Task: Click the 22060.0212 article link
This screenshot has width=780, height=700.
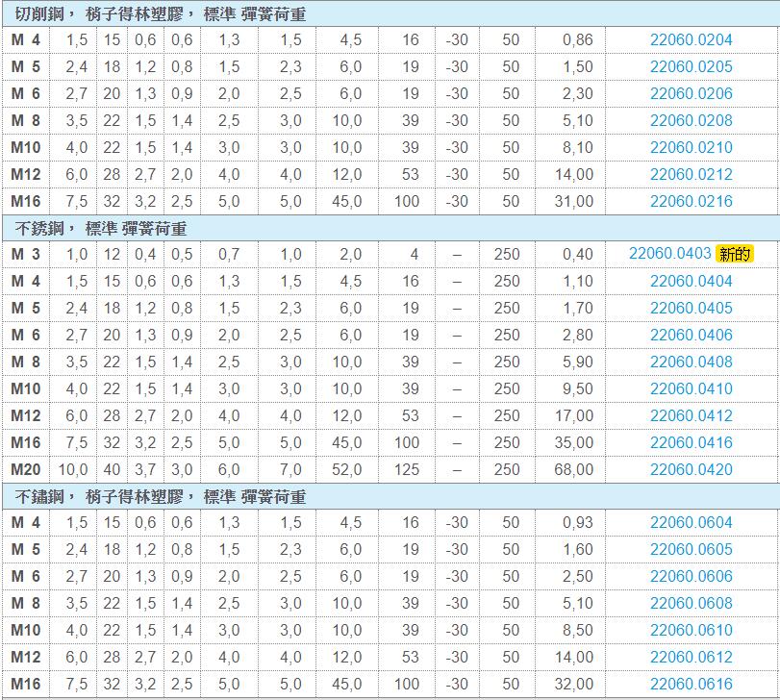Action: (691, 175)
